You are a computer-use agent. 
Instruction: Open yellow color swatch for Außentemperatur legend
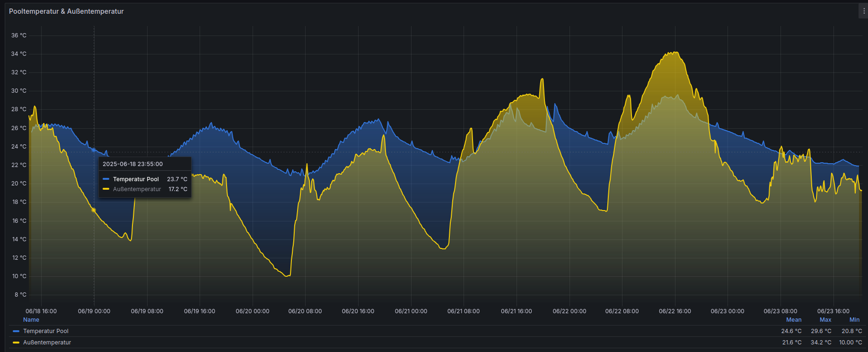pos(16,343)
